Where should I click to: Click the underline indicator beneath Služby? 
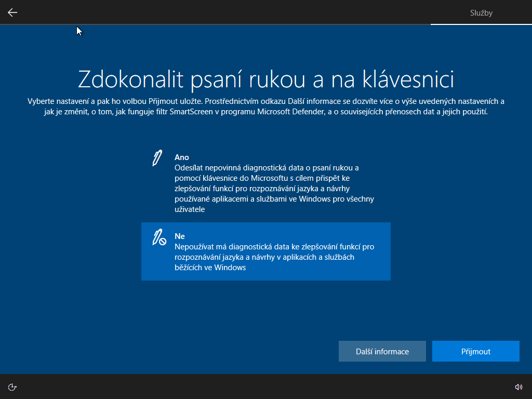coord(481,24)
